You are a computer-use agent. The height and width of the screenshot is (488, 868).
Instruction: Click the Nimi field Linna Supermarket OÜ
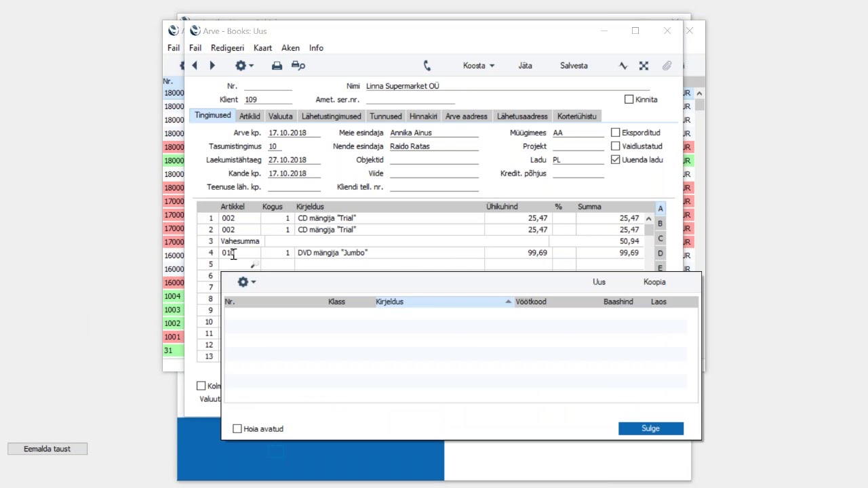tap(507, 86)
